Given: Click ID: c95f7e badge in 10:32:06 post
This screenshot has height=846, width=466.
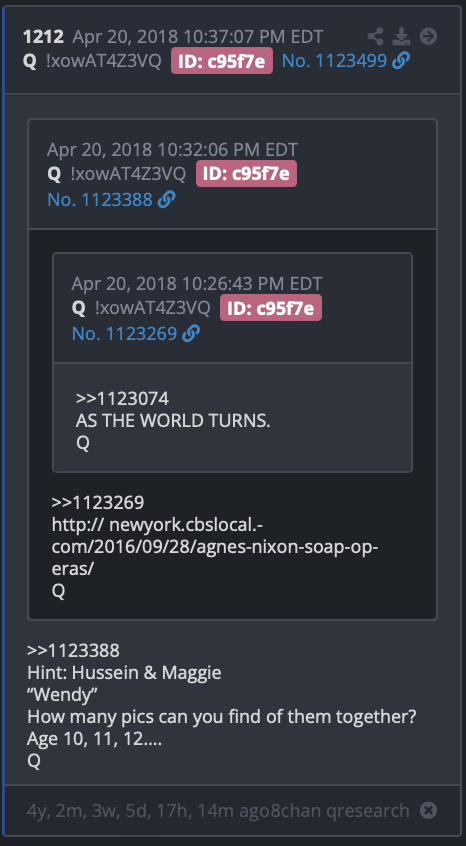Looking at the screenshot, I should click(x=246, y=174).
